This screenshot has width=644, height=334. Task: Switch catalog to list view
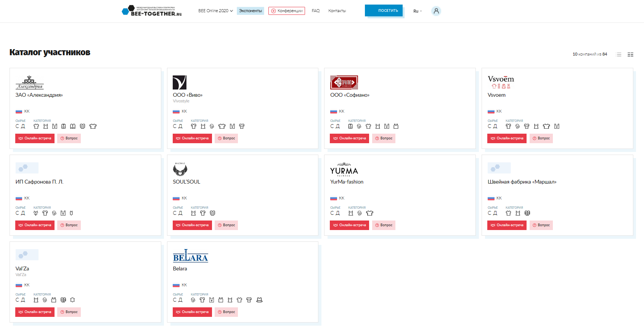[618, 54]
